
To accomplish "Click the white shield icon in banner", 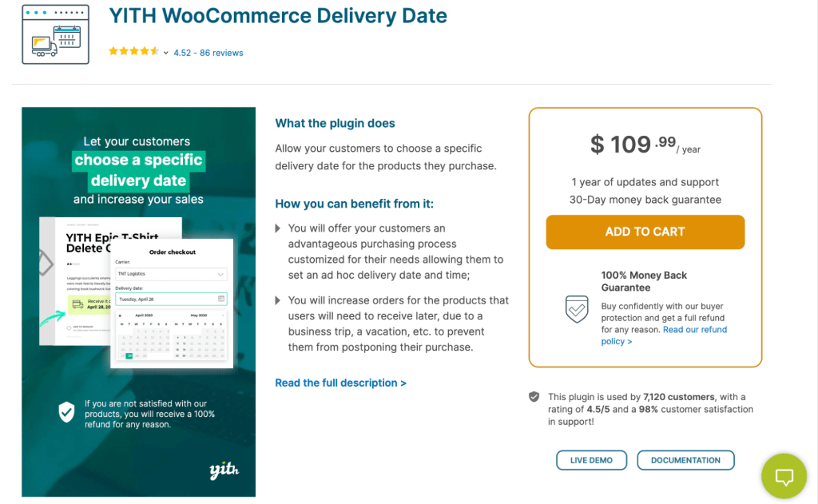I will point(67,412).
